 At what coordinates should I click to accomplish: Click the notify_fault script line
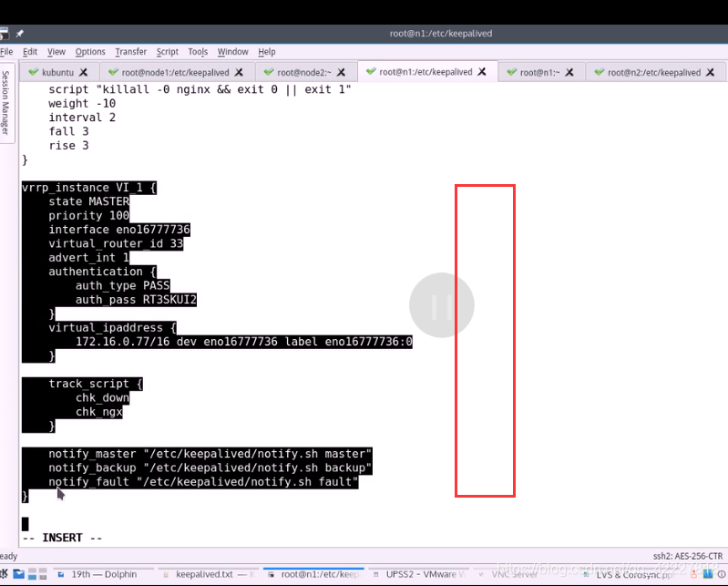coord(204,482)
